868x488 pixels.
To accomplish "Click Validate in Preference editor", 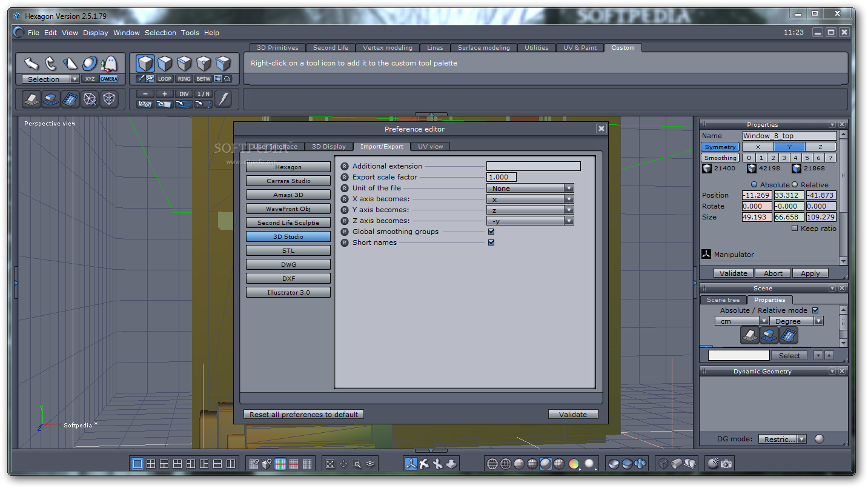I will (x=573, y=415).
